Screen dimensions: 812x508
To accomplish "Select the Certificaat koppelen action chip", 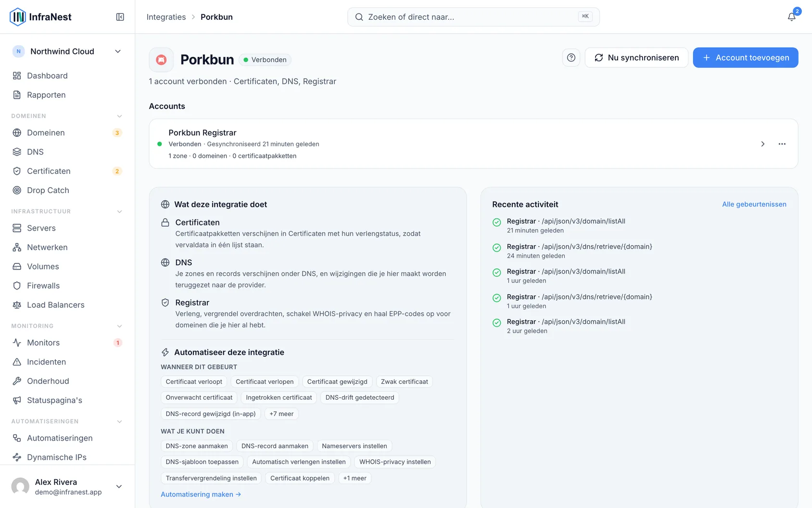I will pos(300,478).
